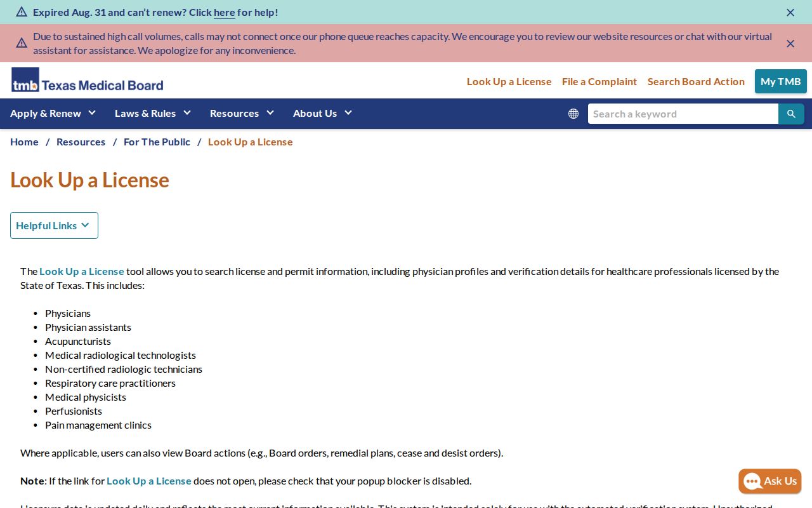The image size is (812, 508).
Task: Expand the Helpful Links dropdown
Action: [54, 225]
